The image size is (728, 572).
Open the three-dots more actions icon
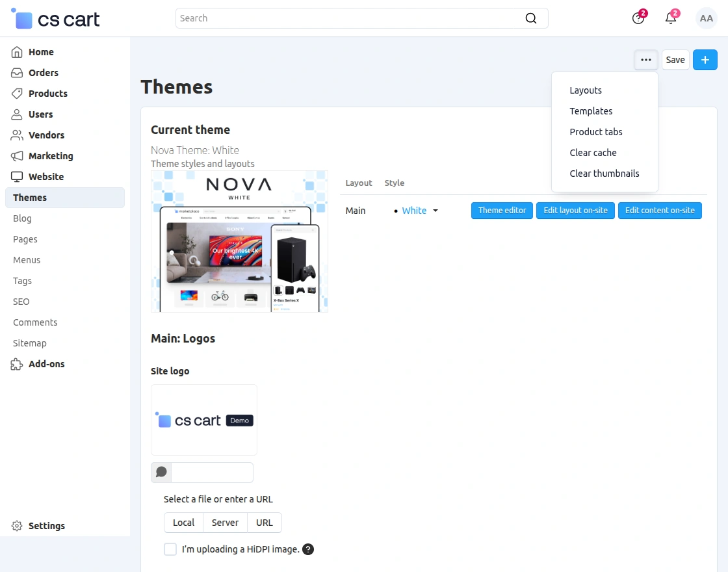pos(645,59)
